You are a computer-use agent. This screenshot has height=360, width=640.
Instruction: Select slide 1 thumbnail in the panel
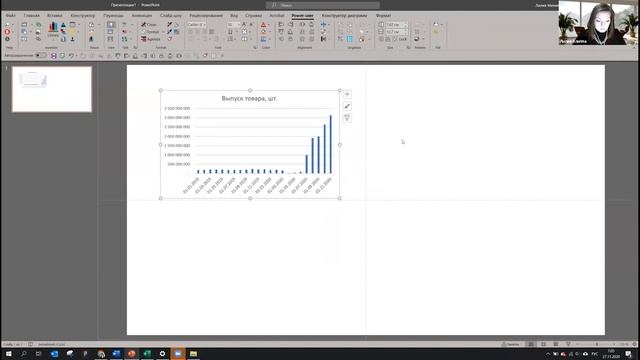[52, 89]
